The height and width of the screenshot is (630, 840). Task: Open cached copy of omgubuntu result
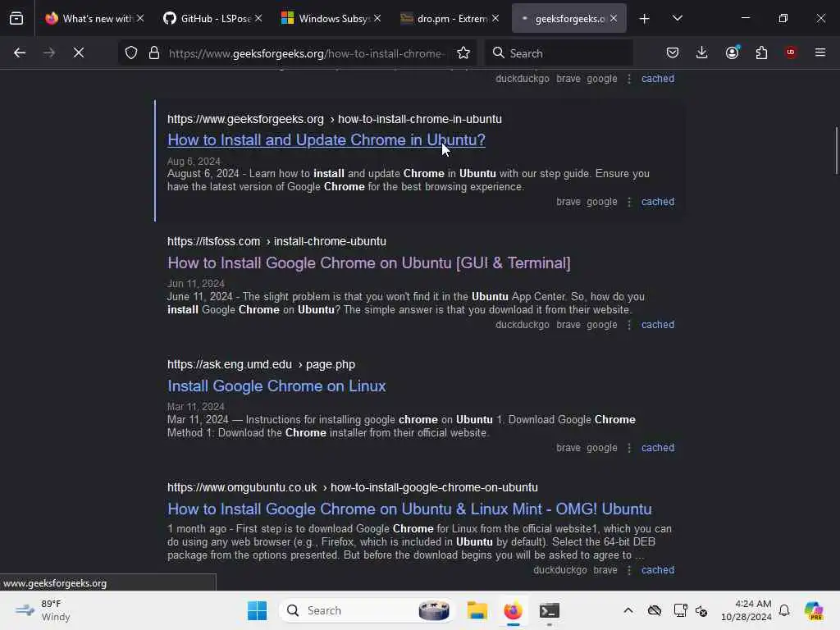click(658, 570)
